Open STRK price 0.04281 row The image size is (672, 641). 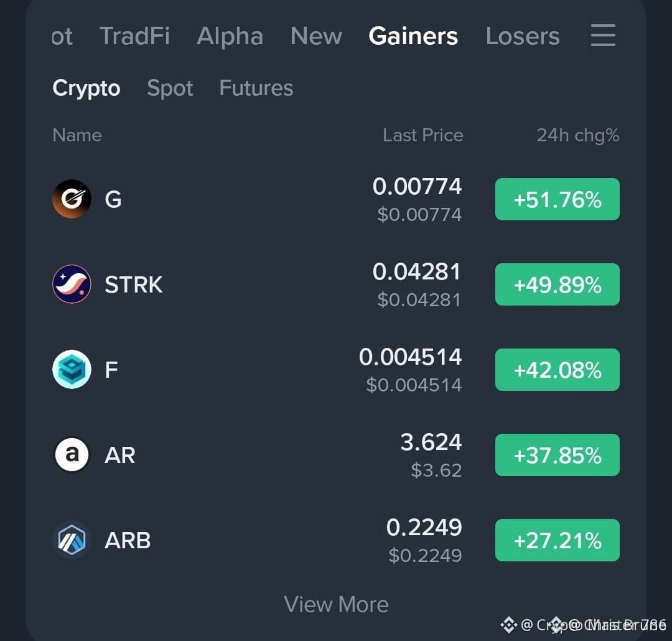coord(336,284)
